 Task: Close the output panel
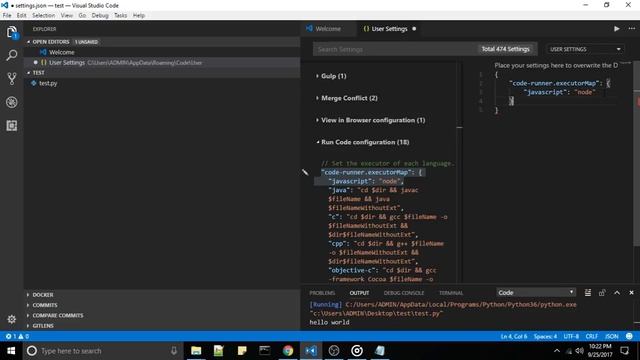pos(631,293)
